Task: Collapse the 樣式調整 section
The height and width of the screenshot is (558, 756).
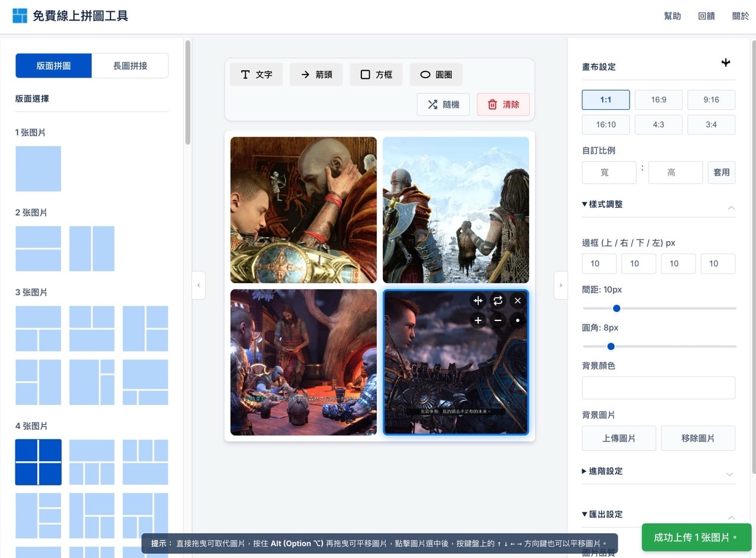Action: (659, 205)
